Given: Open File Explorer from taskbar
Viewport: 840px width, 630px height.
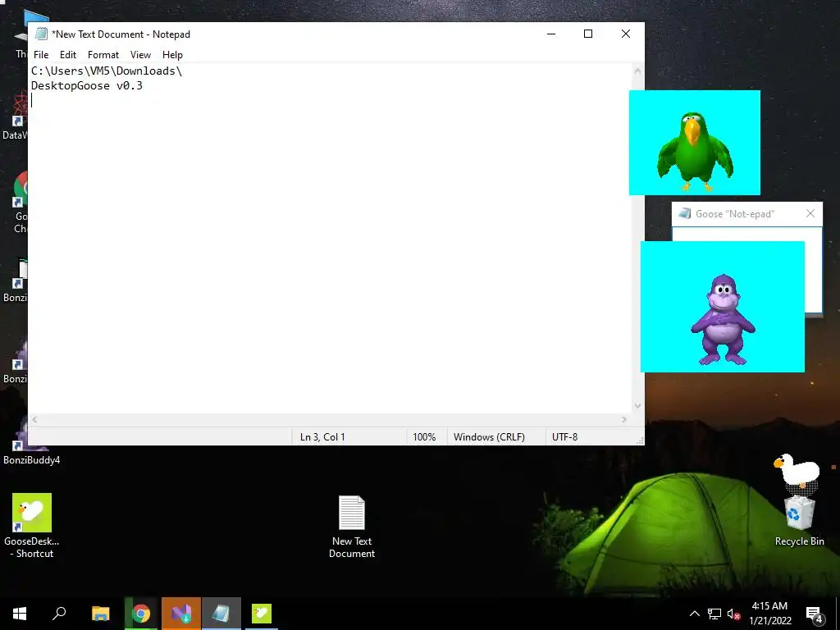Looking at the screenshot, I should 100,614.
